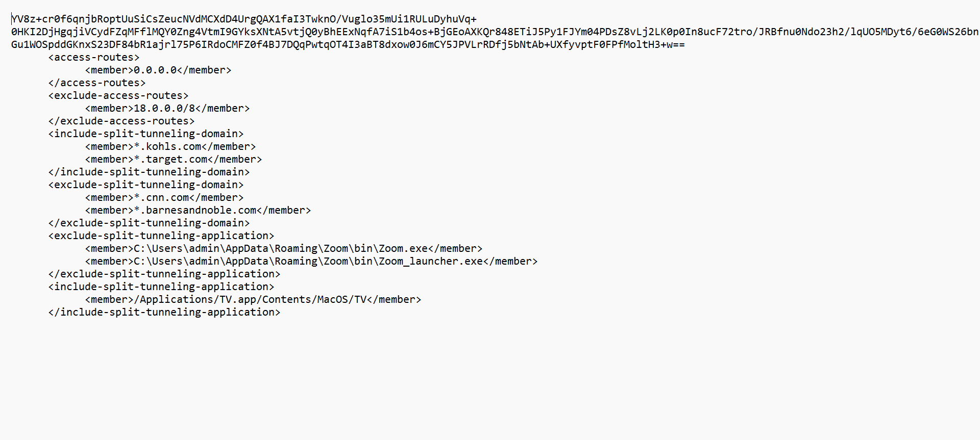This screenshot has width=980, height=440.
Task: Place cursor on the *.cnn.com member line
Action: 164,198
